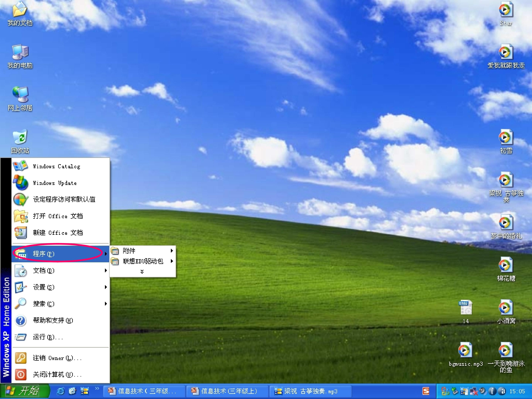Expand hidden programs with double chevron
532x399 pixels.
coord(142,272)
